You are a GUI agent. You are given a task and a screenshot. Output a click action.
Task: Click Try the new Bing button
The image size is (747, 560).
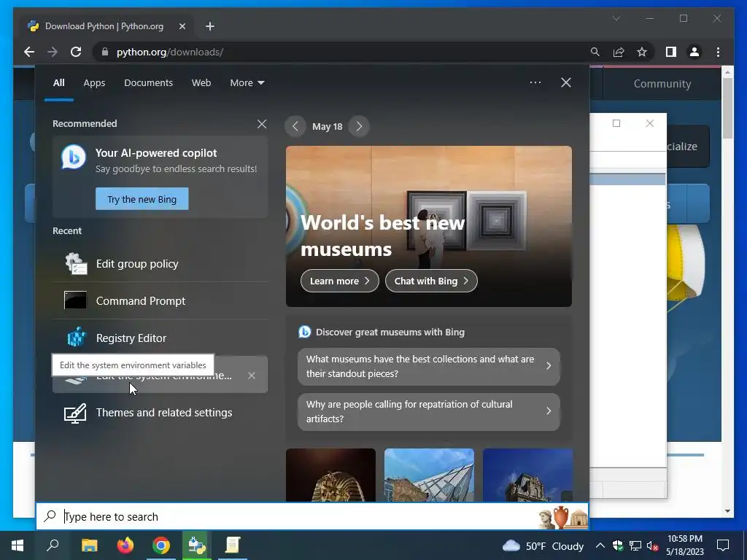tap(142, 199)
